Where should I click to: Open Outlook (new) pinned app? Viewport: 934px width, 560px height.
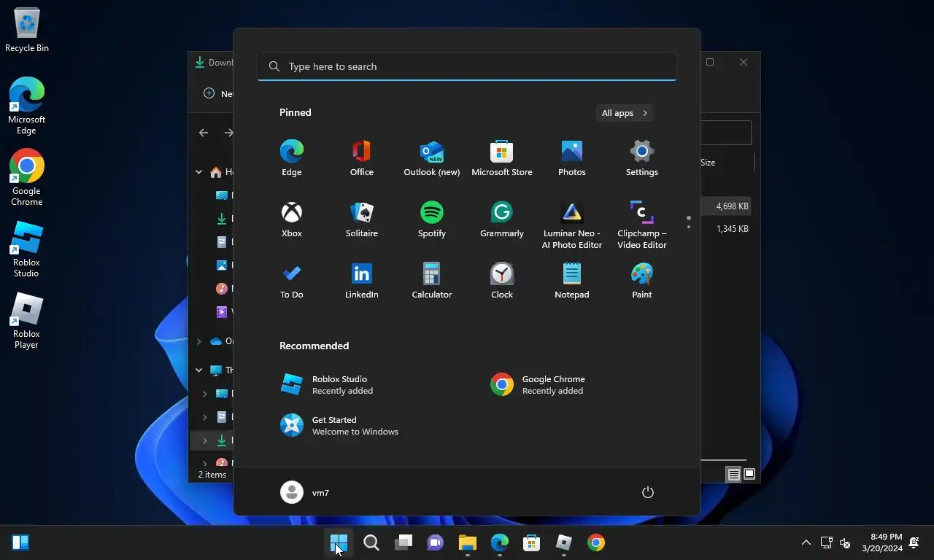[x=431, y=158]
